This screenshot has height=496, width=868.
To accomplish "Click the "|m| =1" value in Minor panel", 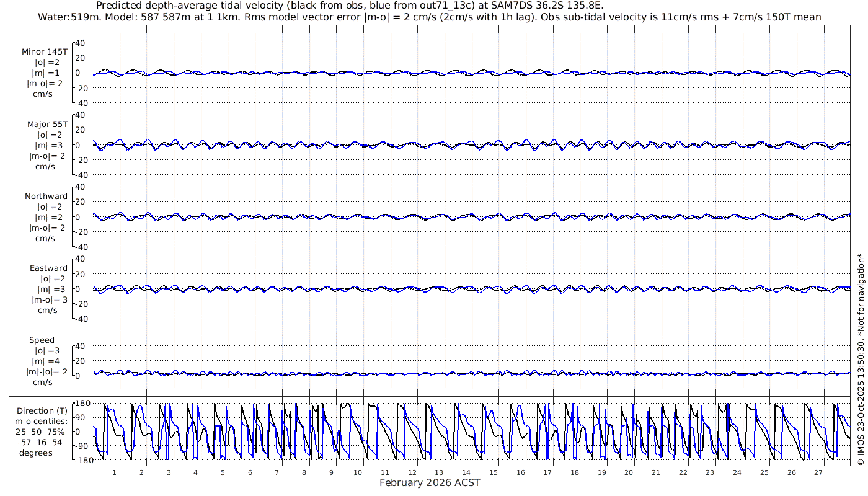I will [x=46, y=73].
